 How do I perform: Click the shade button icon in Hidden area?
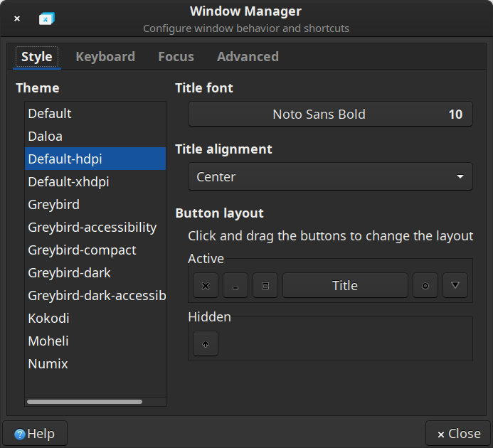pos(206,343)
